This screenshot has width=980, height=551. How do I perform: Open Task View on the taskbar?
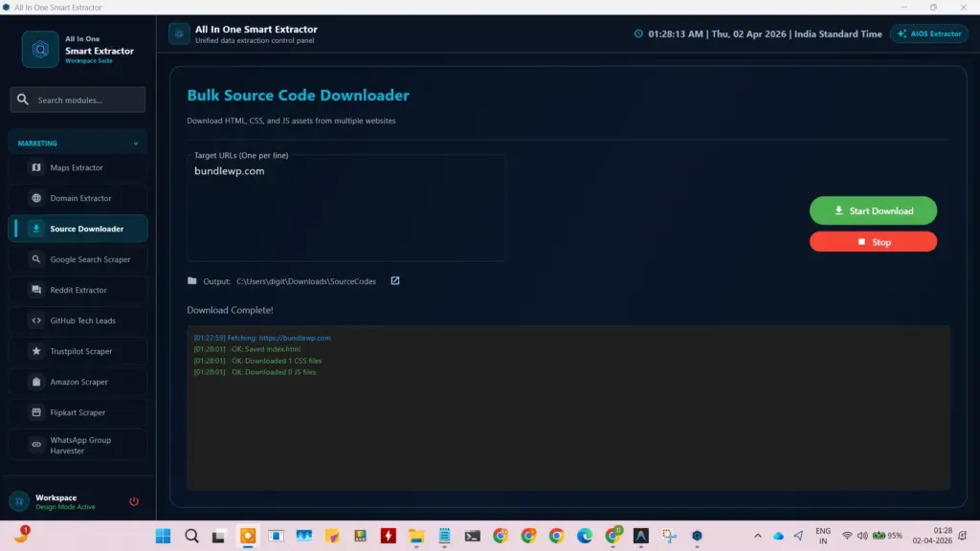tap(218, 536)
